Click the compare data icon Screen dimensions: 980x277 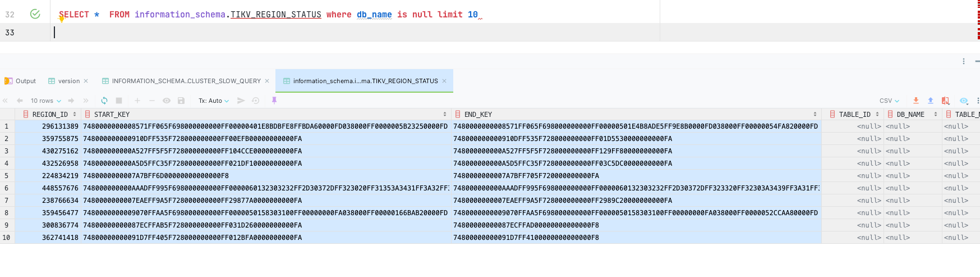click(945, 101)
